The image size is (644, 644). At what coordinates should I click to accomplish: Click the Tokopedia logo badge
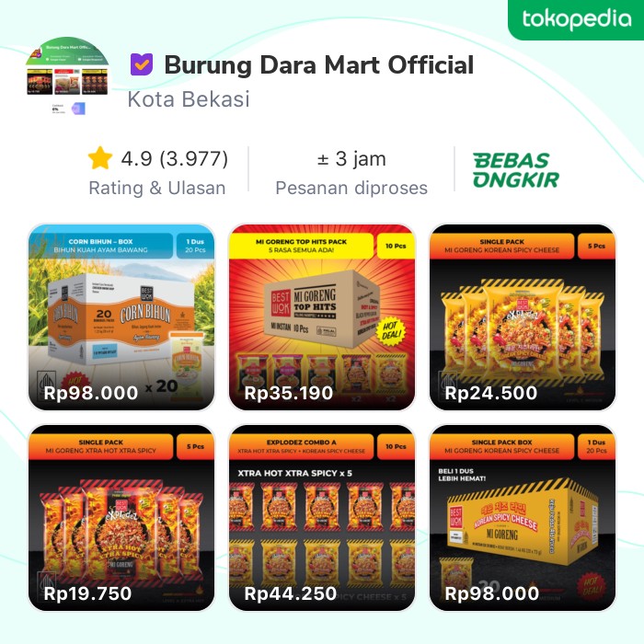(x=576, y=19)
